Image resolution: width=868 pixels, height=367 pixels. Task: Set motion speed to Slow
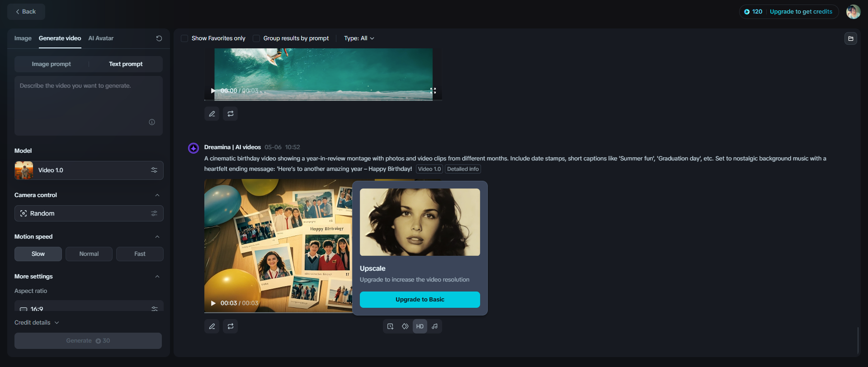(x=38, y=254)
